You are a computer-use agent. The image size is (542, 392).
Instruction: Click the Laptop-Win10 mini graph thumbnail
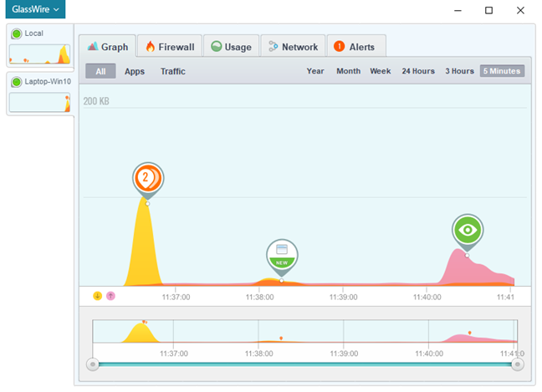click(40, 102)
